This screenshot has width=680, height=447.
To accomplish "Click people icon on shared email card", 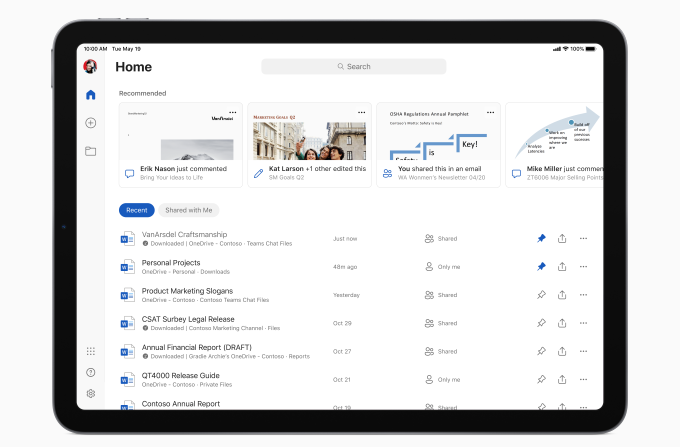I will pyautogui.click(x=387, y=173).
